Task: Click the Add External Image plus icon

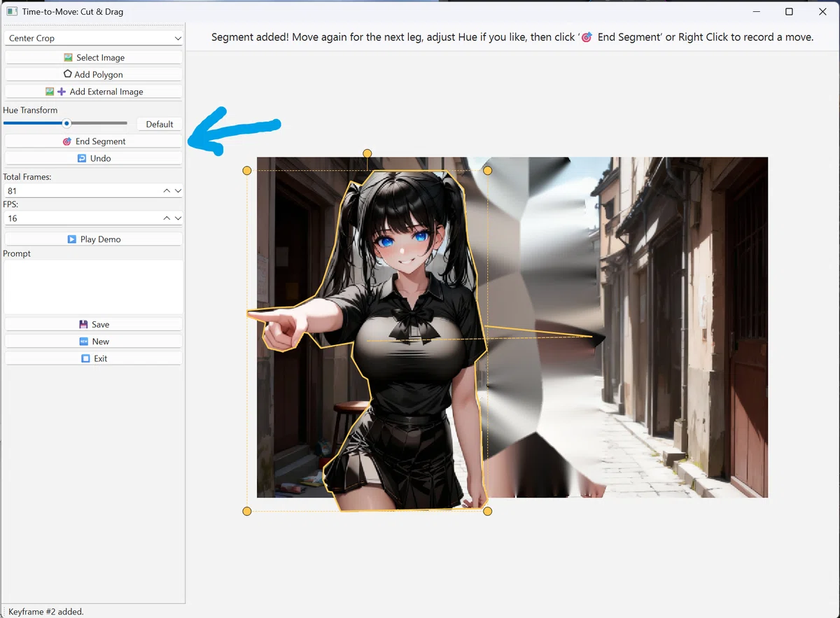Action: tap(62, 91)
